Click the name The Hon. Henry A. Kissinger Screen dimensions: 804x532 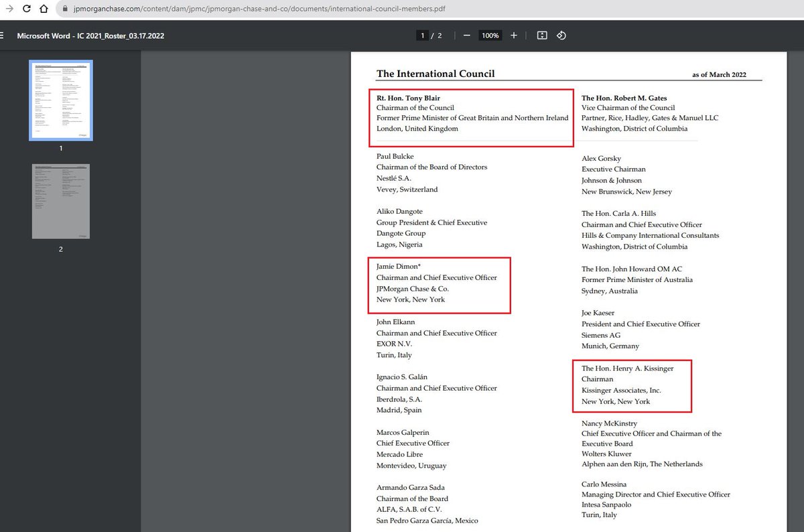tap(627, 369)
